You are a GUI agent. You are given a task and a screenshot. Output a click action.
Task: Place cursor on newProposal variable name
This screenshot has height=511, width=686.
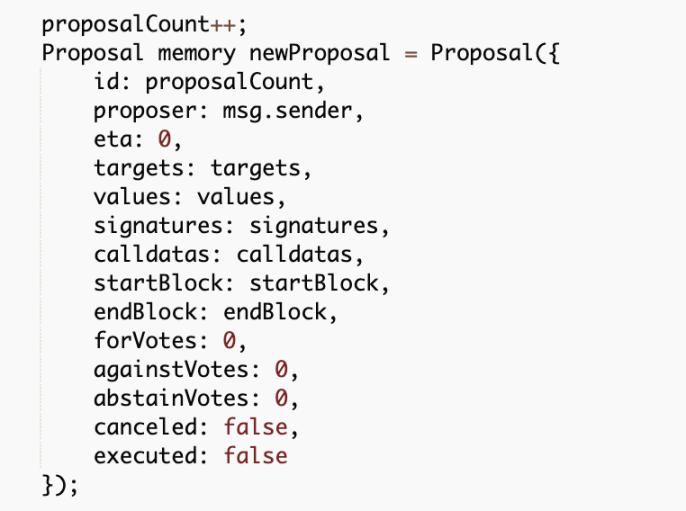(319, 53)
